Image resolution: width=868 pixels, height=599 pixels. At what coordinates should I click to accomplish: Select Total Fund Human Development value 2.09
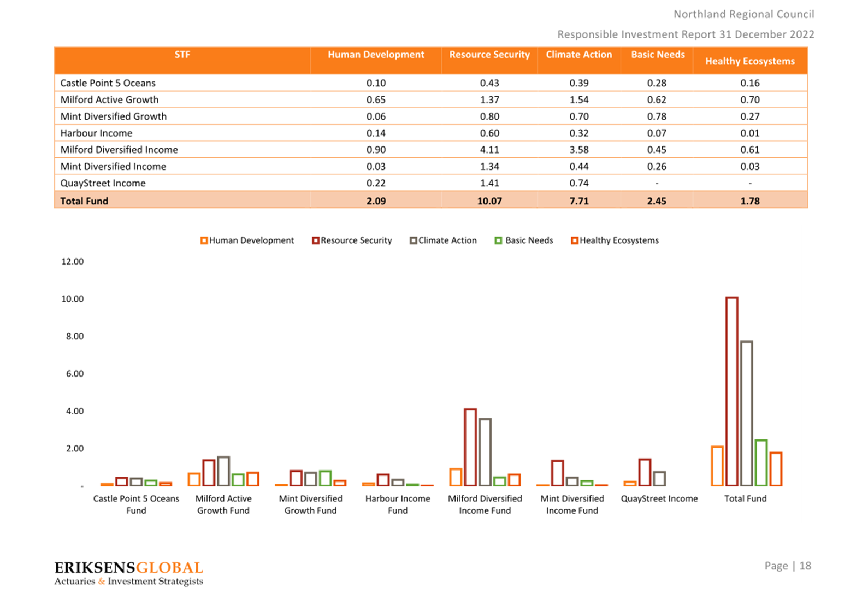(x=376, y=201)
